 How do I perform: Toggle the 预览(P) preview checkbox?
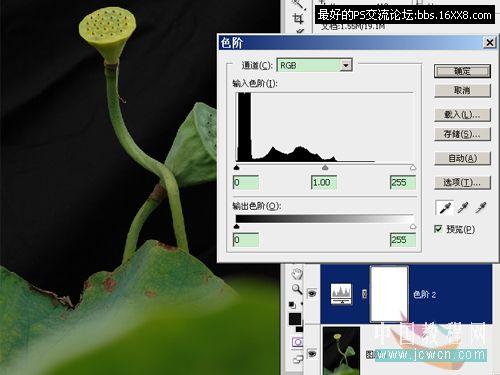click(x=438, y=229)
